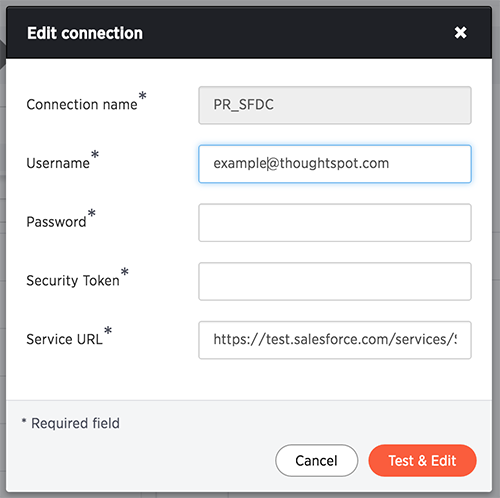The height and width of the screenshot is (498, 500).
Task: Click the Service URL salesforce field
Action: [x=335, y=340]
